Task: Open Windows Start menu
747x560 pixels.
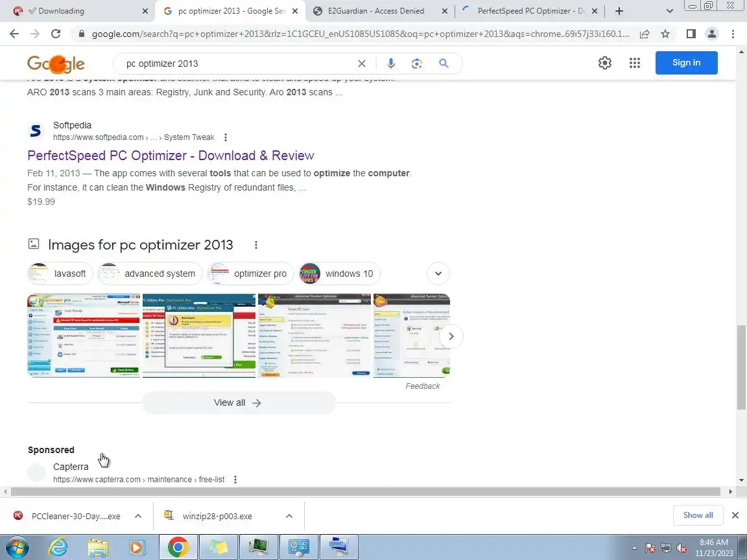Action: [x=17, y=547]
